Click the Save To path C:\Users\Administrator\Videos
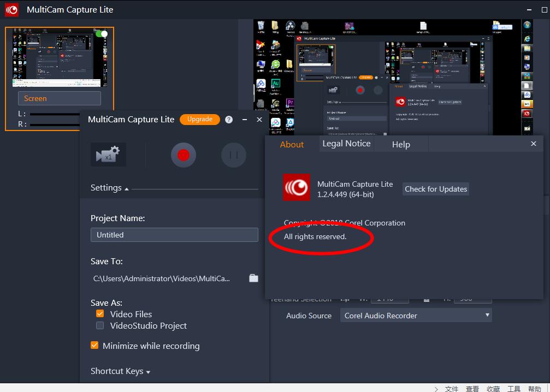Screen dimensions: 550x392 [161, 279]
